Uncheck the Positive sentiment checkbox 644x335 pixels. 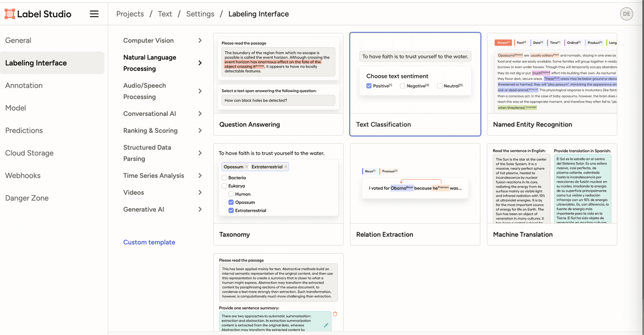369,86
